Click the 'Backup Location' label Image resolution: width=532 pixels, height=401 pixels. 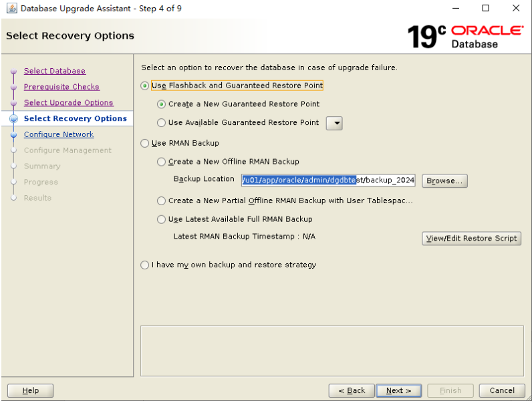click(x=204, y=179)
